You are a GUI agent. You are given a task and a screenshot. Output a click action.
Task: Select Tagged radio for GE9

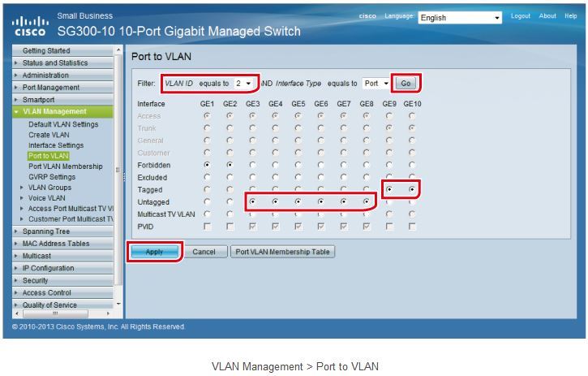click(390, 189)
